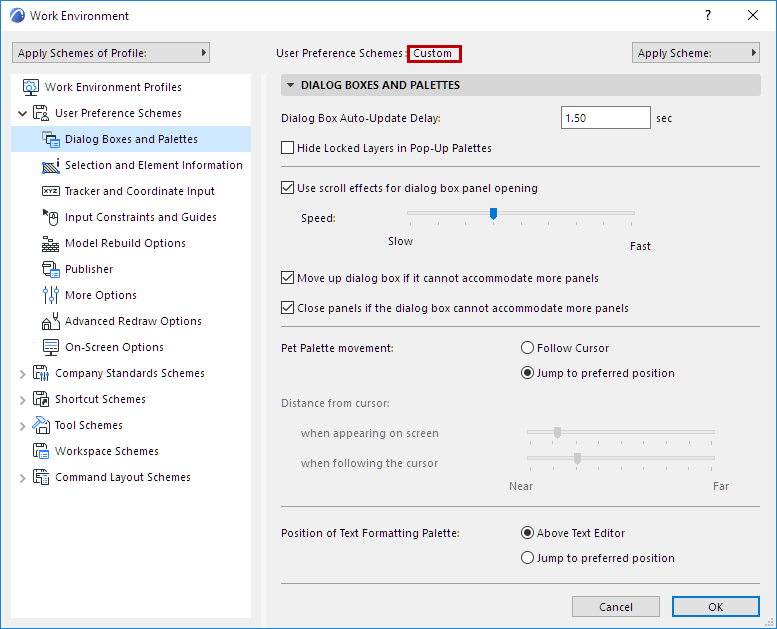Expand the Company Standards Schemes tree node

[x=23, y=374]
